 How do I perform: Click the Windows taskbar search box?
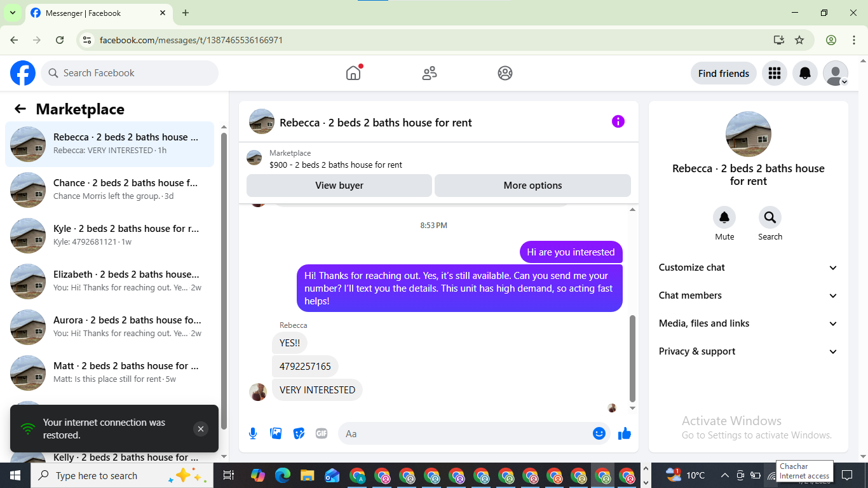[x=121, y=475]
